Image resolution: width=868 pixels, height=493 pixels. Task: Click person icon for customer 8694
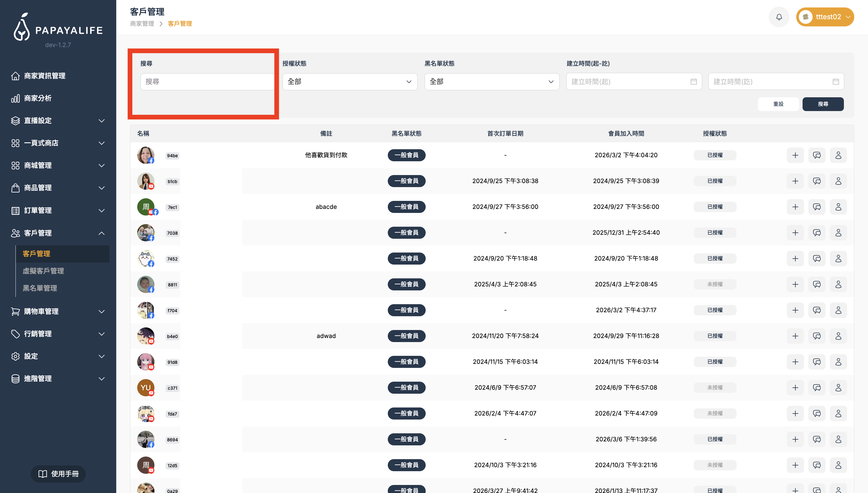coord(838,440)
